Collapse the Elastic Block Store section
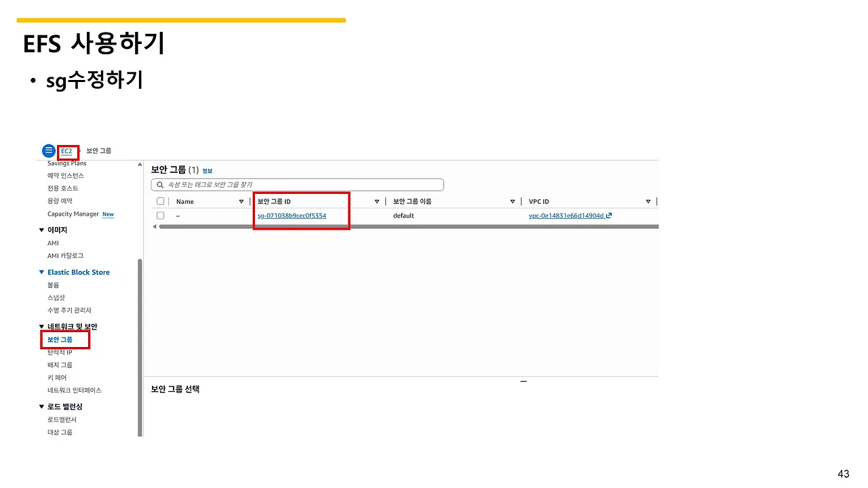 [x=41, y=272]
